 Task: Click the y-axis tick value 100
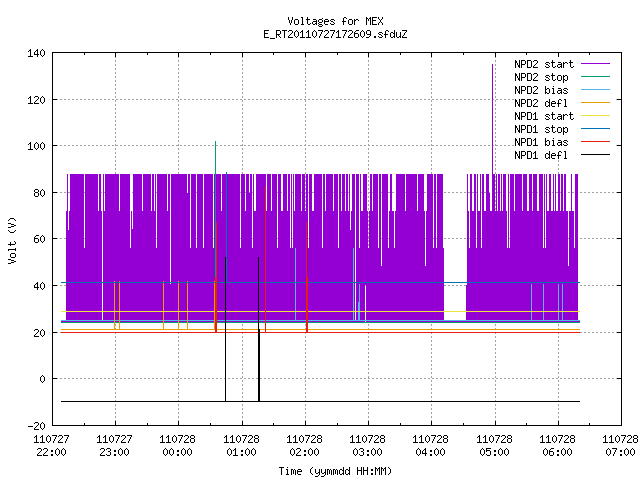click(36, 146)
